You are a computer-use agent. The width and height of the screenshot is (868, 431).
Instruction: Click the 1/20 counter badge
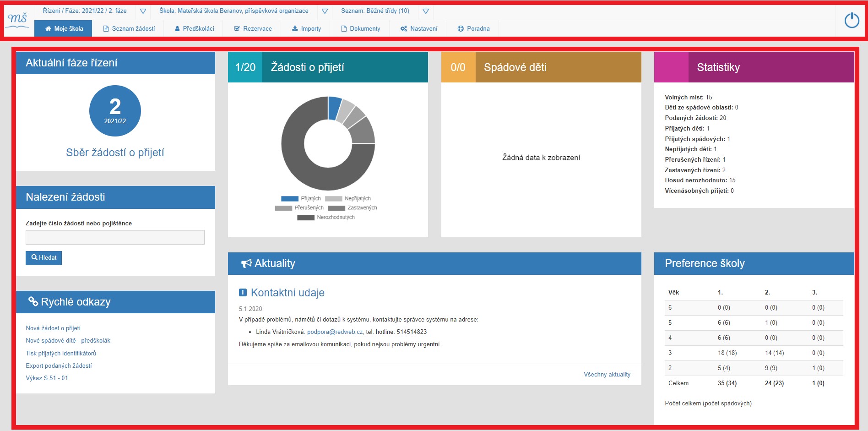245,67
